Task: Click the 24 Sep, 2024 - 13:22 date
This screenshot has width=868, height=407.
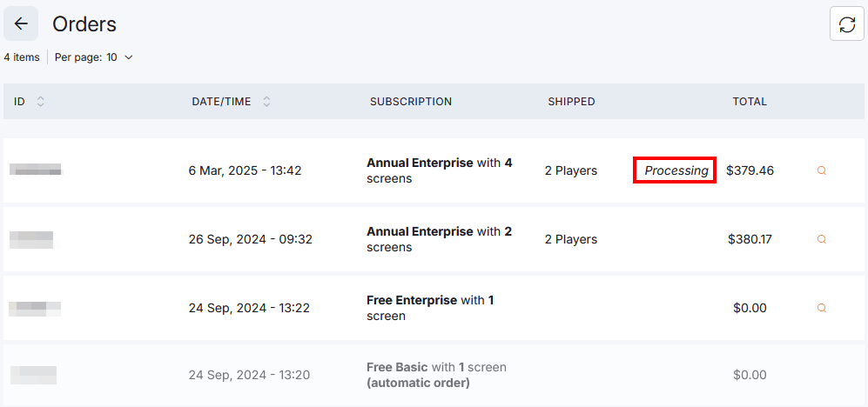Action: coord(248,308)
